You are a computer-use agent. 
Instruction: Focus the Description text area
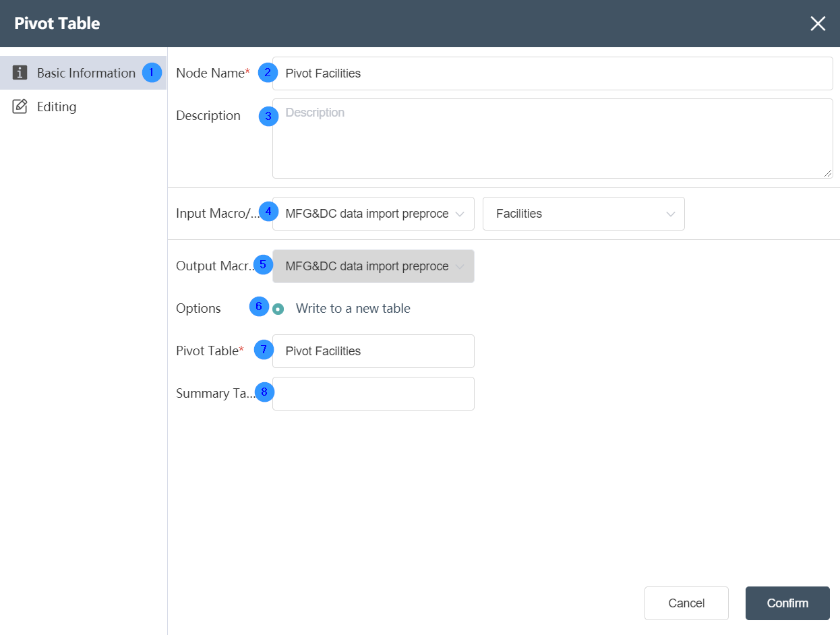553,138
